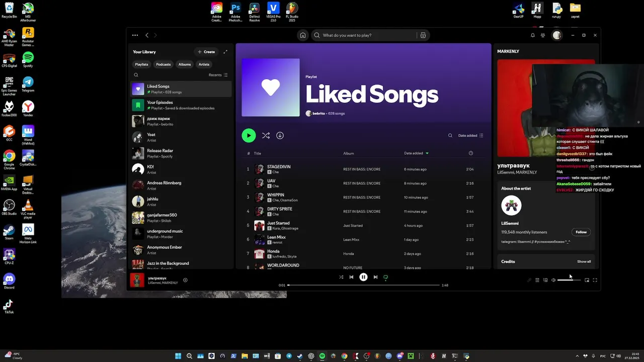The height and width of the screenshot is (362, 644).
Task: Open underground music playlist in library
Action: (181, 233)
